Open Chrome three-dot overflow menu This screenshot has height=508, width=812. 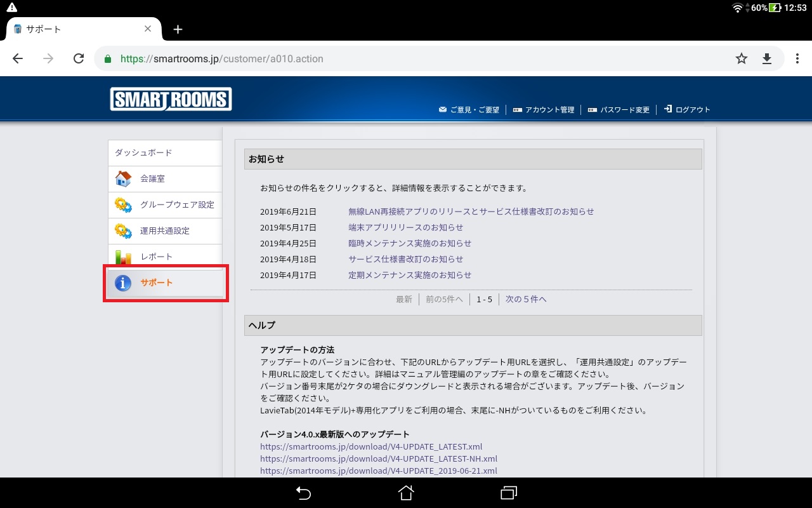coord(797,58)
